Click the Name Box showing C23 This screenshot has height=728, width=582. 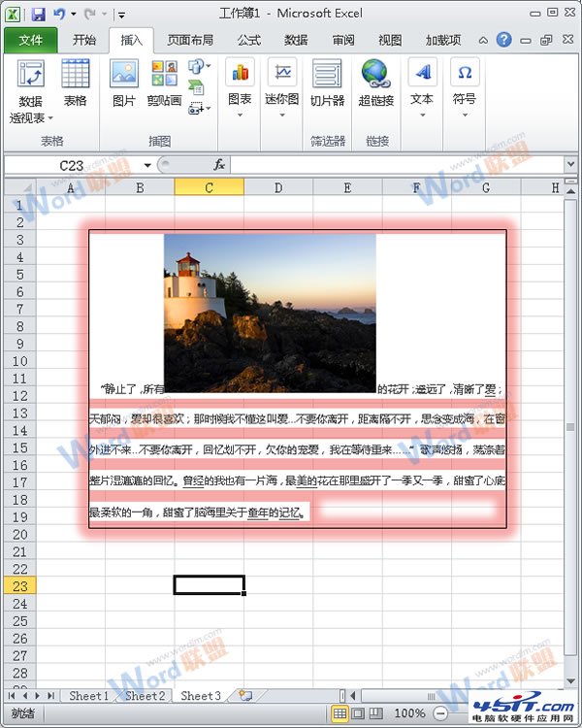73,165
